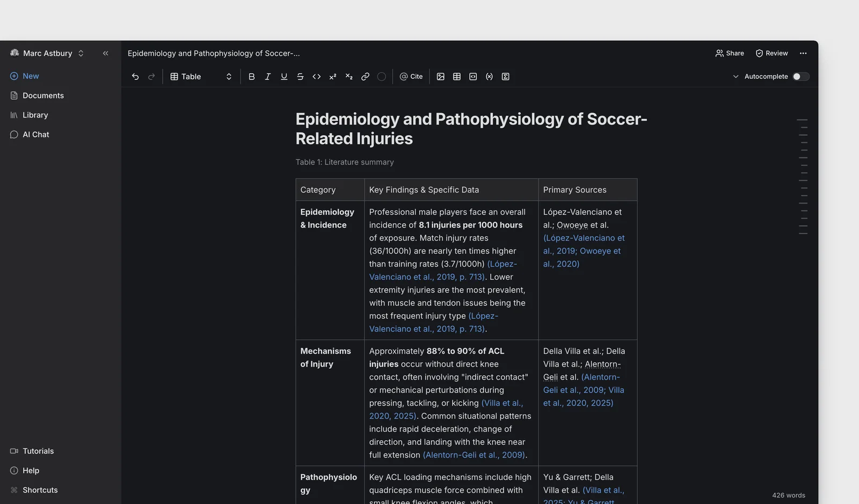
Task: Click the document title in header bar
Action: (x=214, y=53)
